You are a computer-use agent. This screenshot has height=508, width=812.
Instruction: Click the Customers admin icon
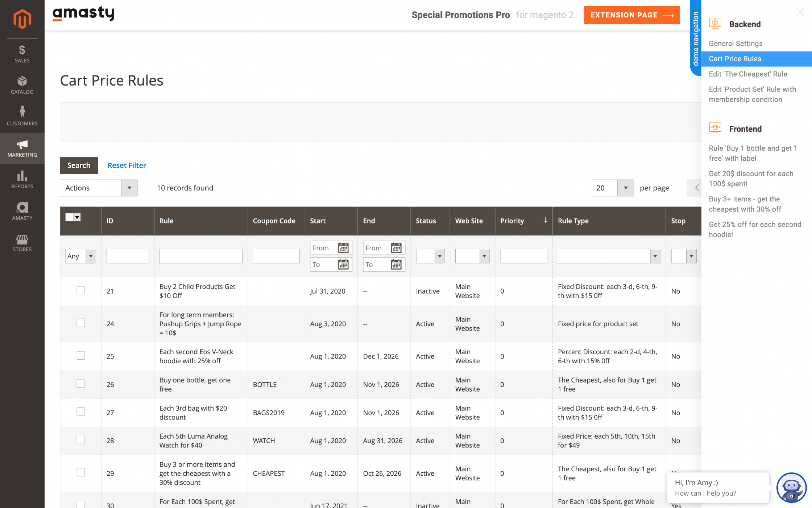coord(22,113)
